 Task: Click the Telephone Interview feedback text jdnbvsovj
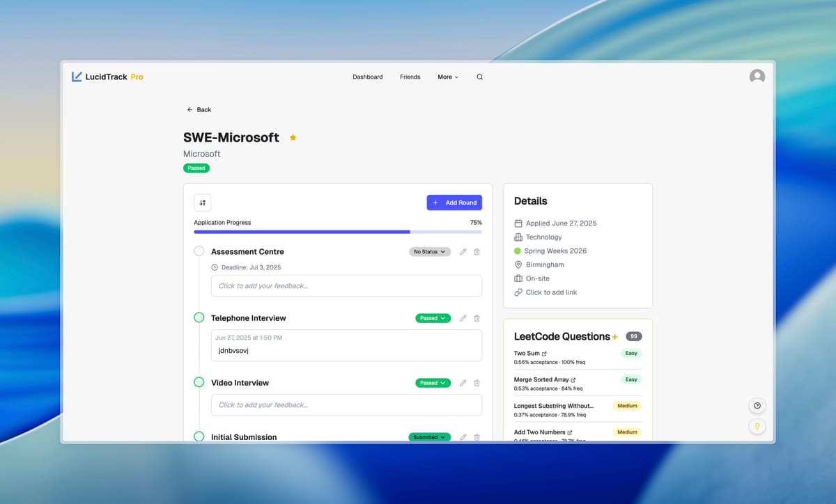point(233,351)
